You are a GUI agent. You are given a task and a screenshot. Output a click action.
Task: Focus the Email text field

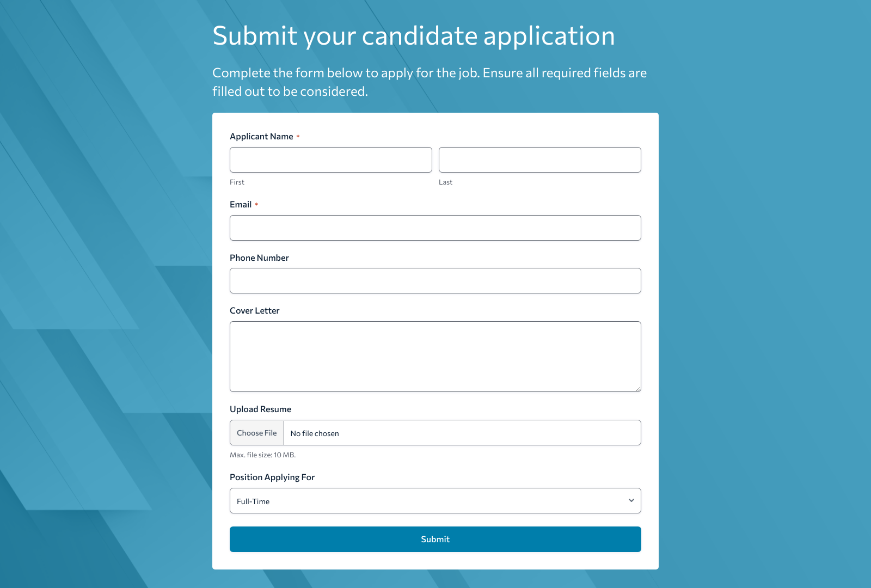point(435,228)
